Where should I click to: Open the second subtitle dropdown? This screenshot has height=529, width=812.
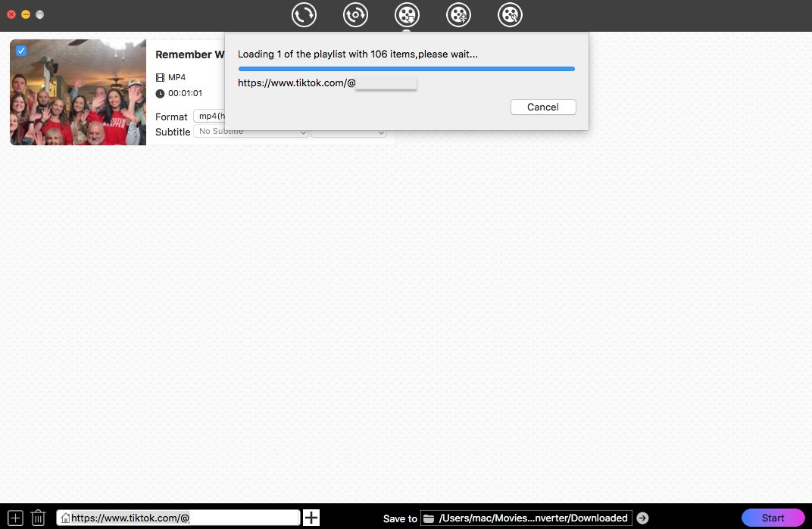[x=348, y=132]
